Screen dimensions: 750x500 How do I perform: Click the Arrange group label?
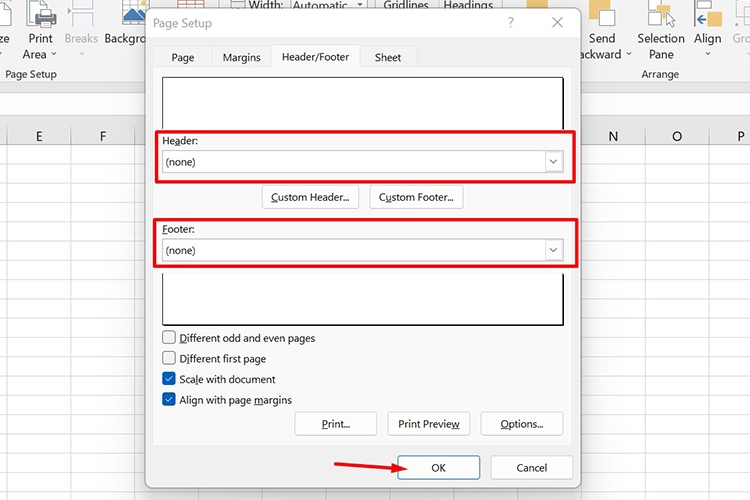(660, 74)
